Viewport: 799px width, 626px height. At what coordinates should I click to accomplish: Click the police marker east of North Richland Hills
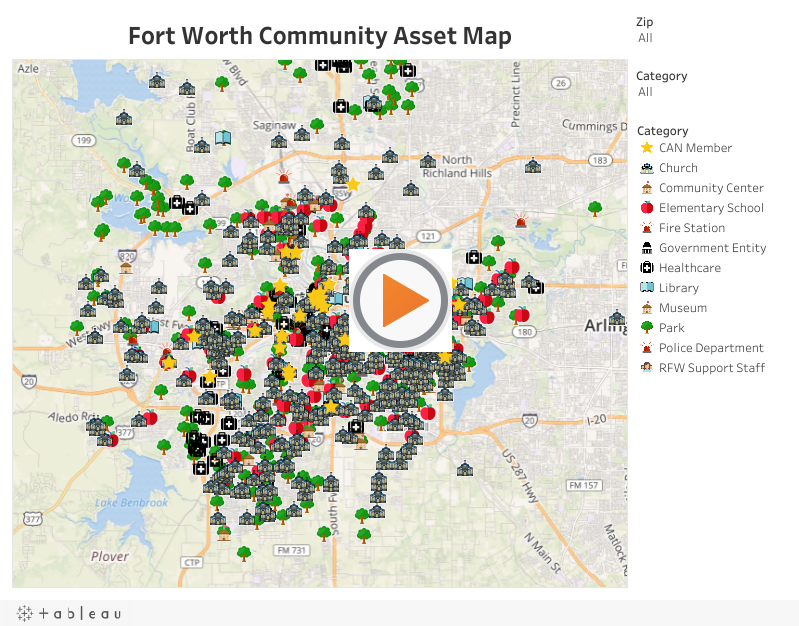tap(520, 221)
